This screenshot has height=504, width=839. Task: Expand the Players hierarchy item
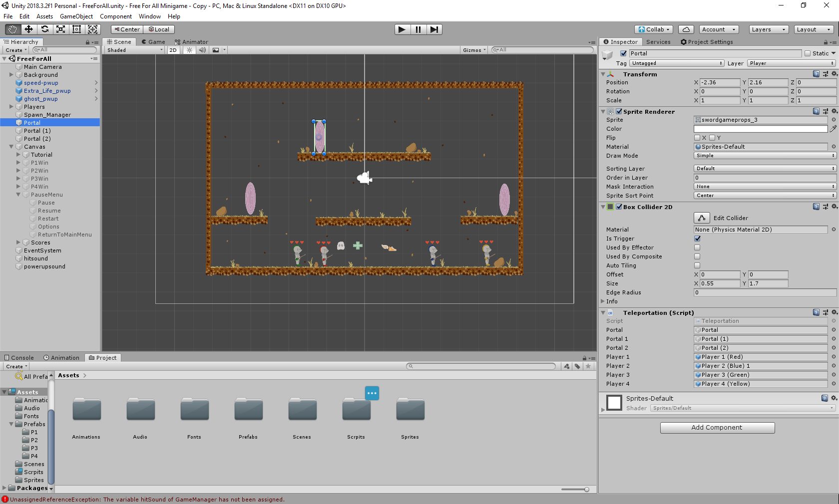pos(11,107)
